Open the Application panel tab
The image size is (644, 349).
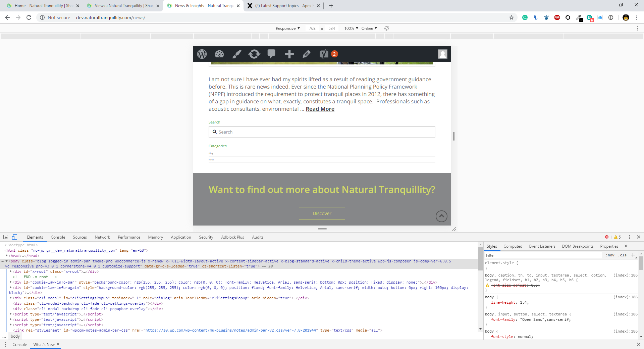(x=181, y=237)
